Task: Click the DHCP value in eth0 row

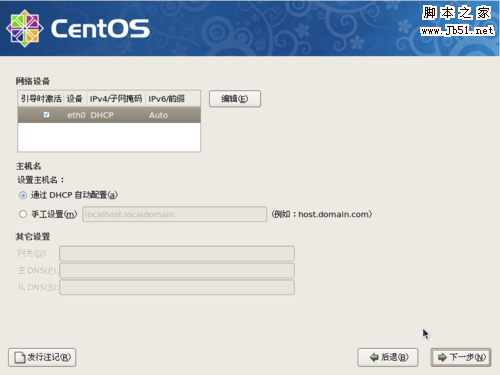Action: coord(102,115)
